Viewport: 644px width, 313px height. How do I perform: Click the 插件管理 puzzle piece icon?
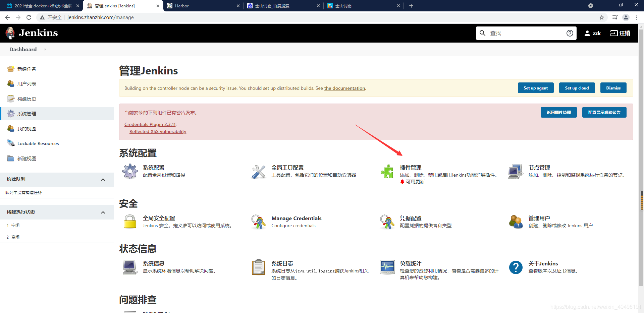pyautogui.click(x=387, y=172)
